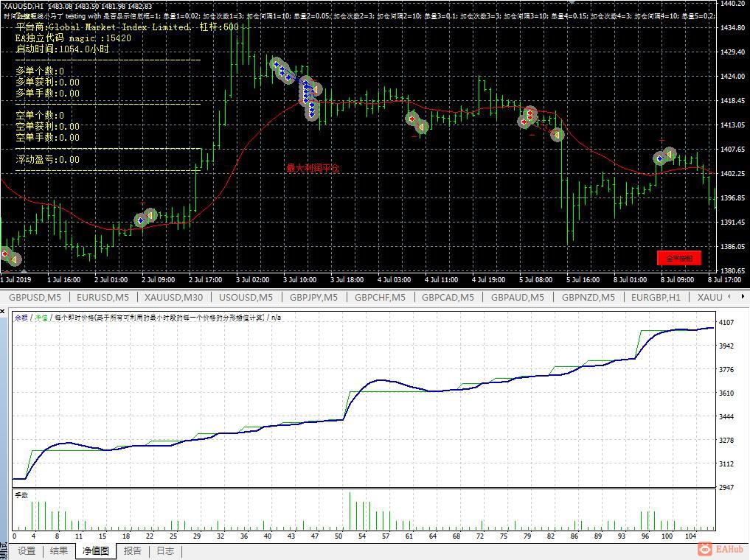Click trade number 104 on the graph axis
The height and width of the screenshot is (560, 750).
coord(691,536)
